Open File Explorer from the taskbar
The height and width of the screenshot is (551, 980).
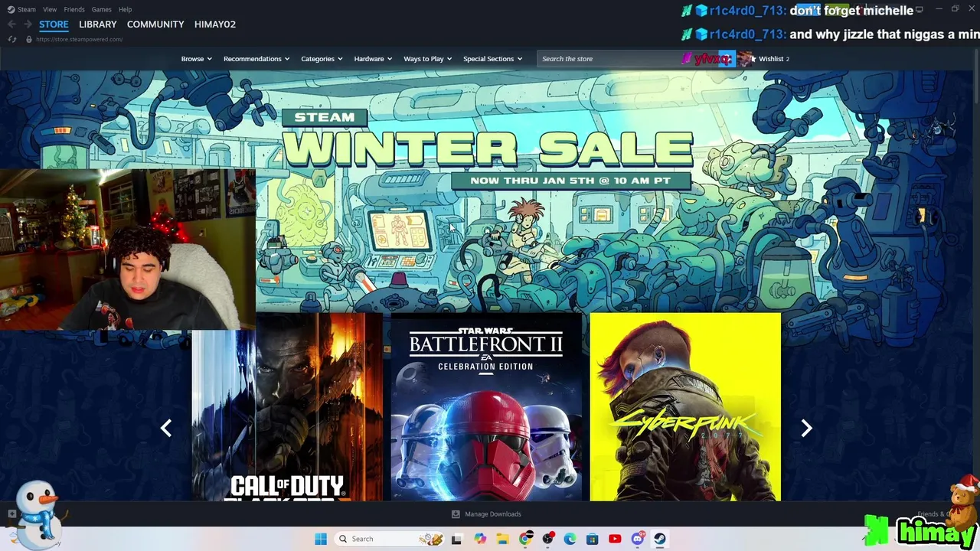502,539
